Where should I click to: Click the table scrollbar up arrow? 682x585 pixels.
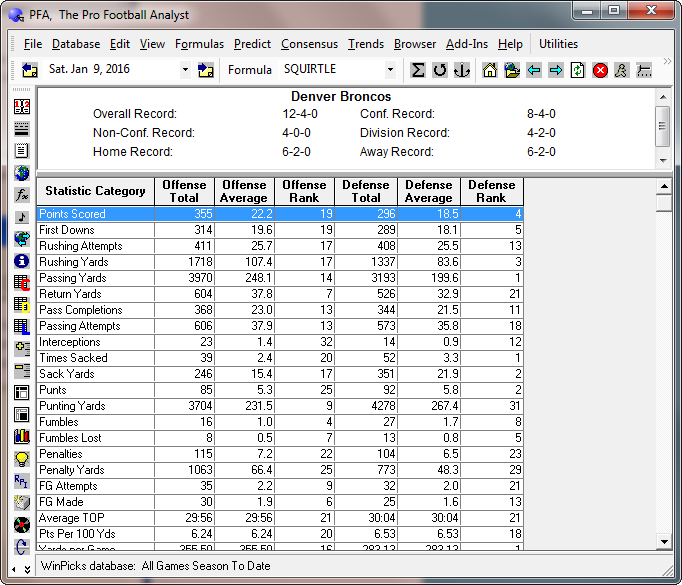664,187
